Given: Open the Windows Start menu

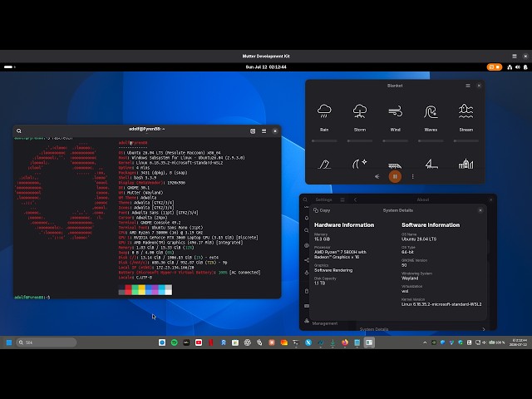Looking at the screenshot, I should click(9, 342).
